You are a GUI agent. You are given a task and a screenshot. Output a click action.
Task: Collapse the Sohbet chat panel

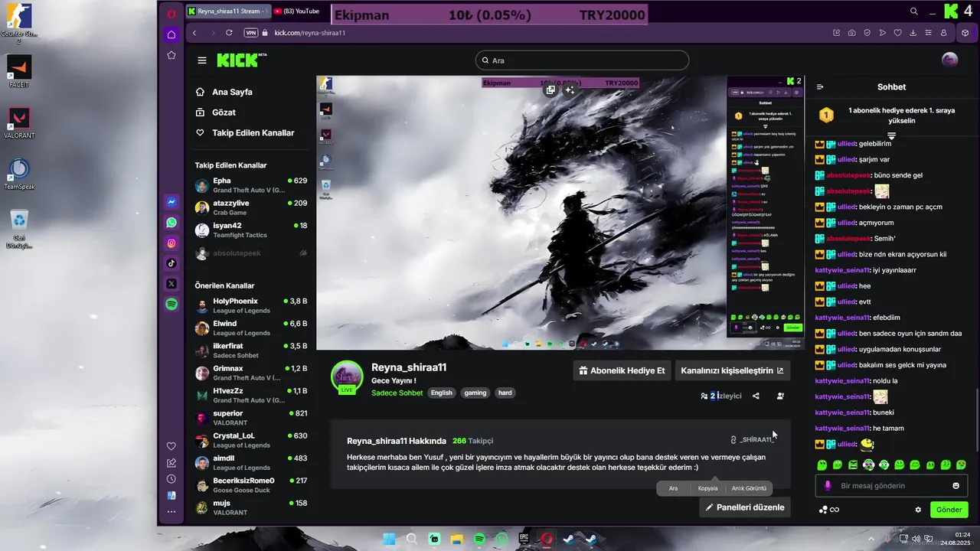[x=820, y=87]
